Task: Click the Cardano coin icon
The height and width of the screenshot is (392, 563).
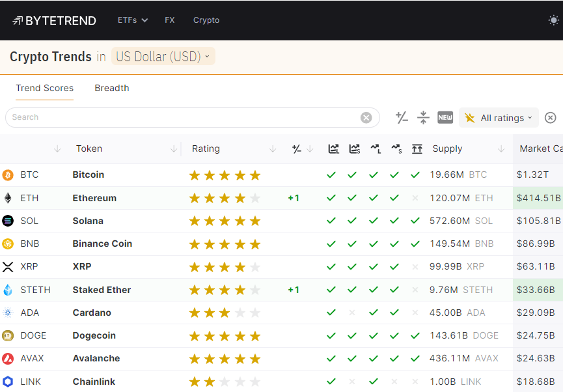Action: click(x=8, y=313)
